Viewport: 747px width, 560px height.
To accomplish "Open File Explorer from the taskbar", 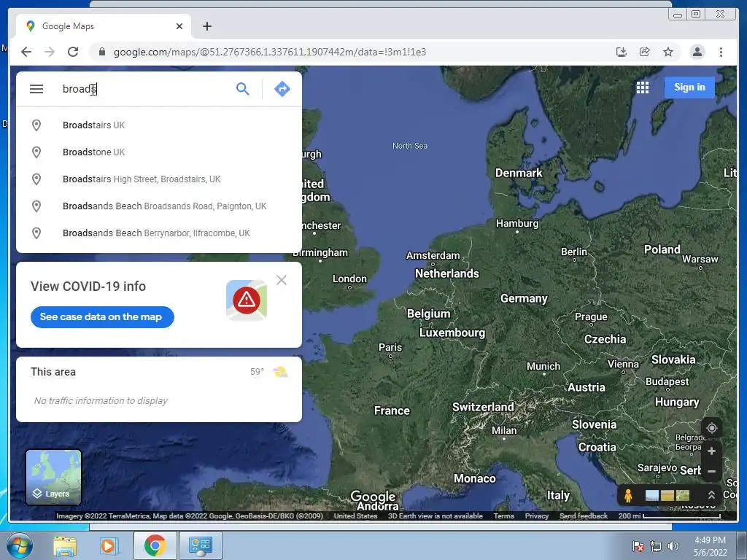I will coord(64,545).
